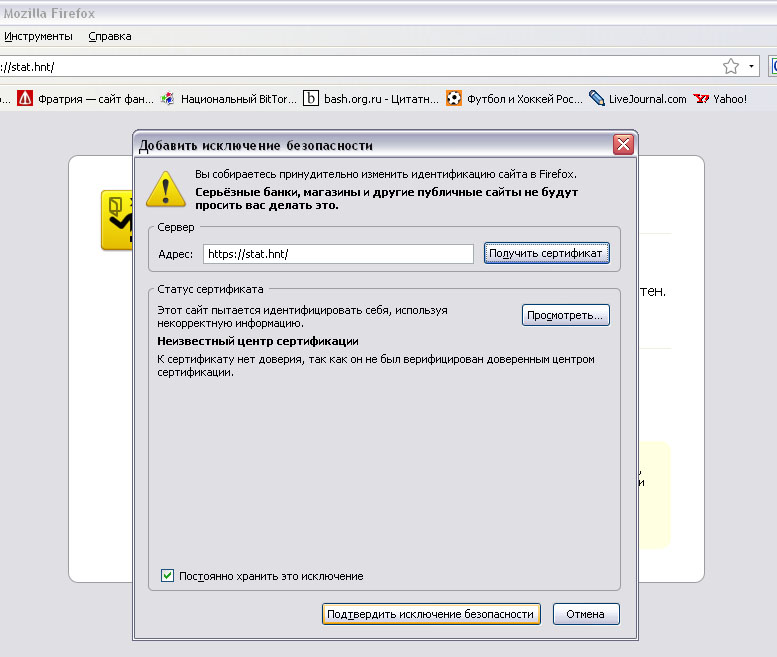This screenshot has width=777, height=657.
Task: Open the address bar history dropdown arrow
Action: [752, 67]
